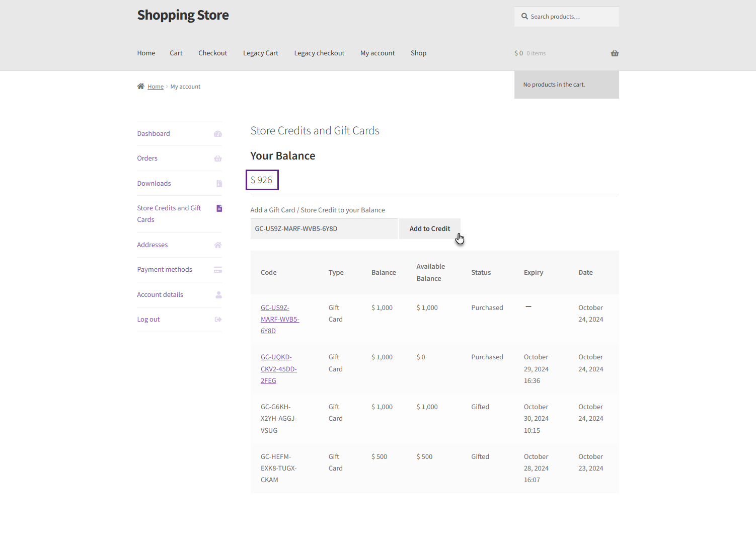The height and width of the screenshot is (542, 756).
Task: Open Store Credits and Gift Cards link
Action: coord(169,214)
